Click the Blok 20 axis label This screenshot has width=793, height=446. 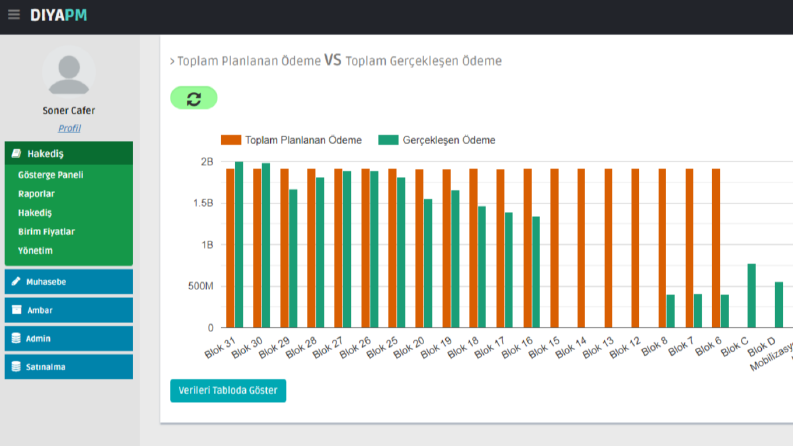(409, 348)
